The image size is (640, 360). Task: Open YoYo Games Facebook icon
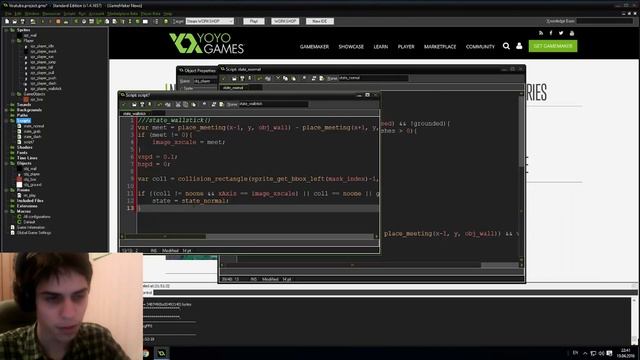(x=551, y=33)
